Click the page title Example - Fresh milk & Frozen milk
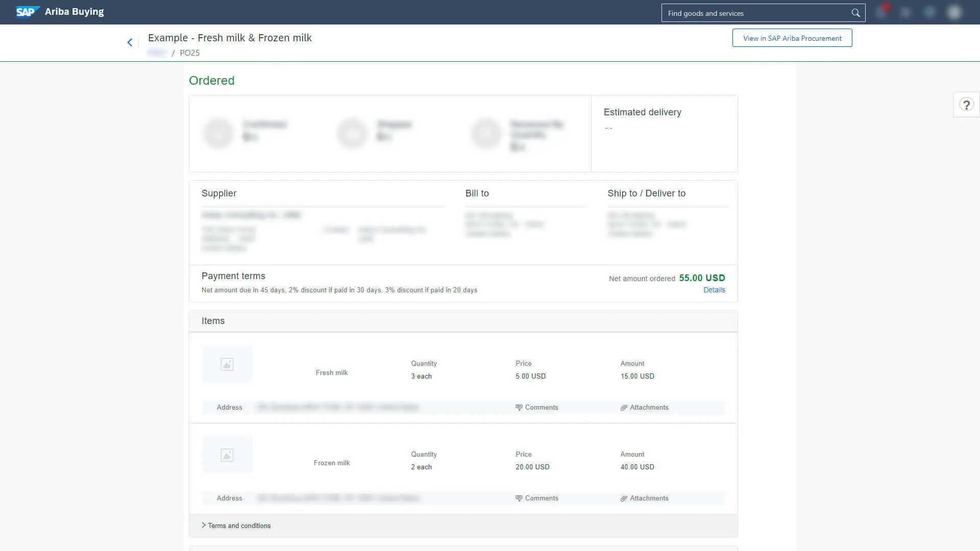 (230, 38)
